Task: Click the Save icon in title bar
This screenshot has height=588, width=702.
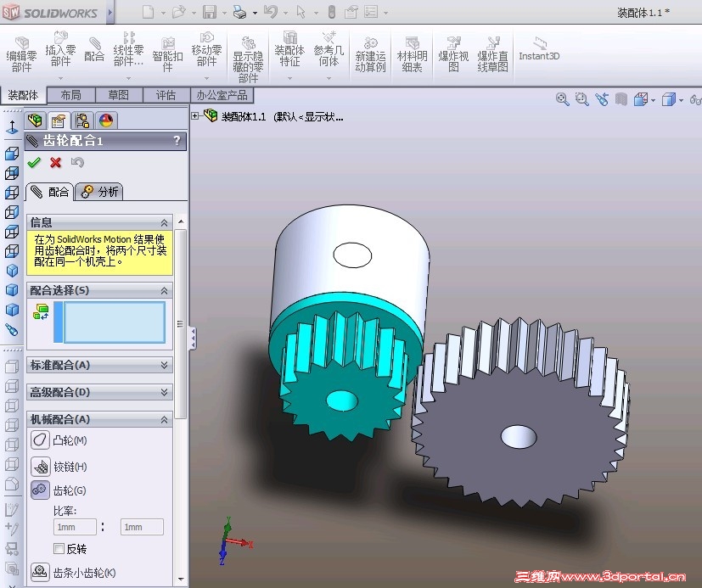Action: [x=209, y=12]
